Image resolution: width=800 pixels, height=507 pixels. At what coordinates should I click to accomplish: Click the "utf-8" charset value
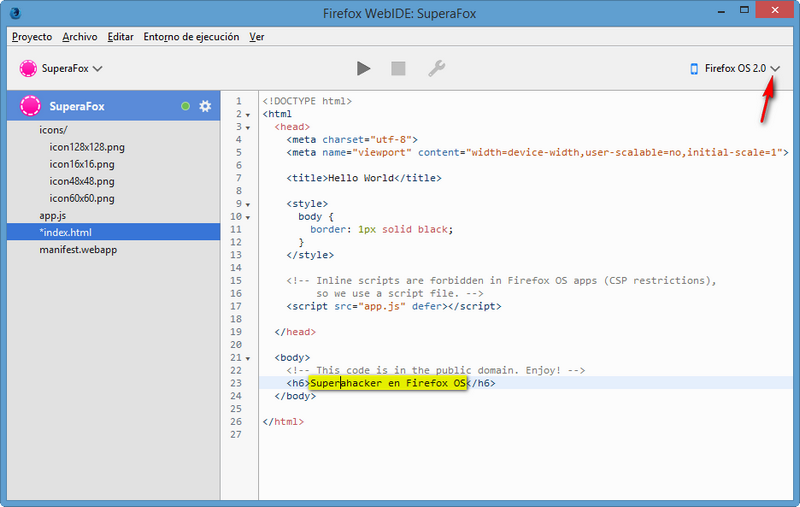pyautogui.click(x=391, y=139)
